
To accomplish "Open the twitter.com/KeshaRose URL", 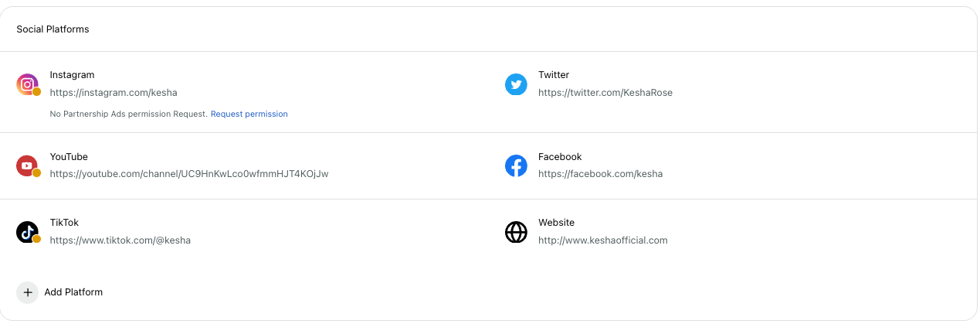I will click(605, 93).
